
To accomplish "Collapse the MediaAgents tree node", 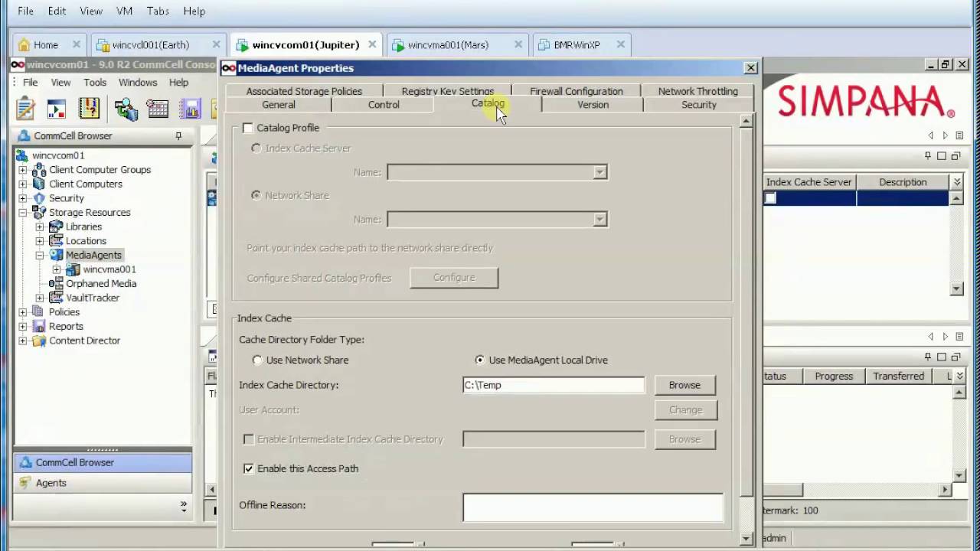I will 40,255.
